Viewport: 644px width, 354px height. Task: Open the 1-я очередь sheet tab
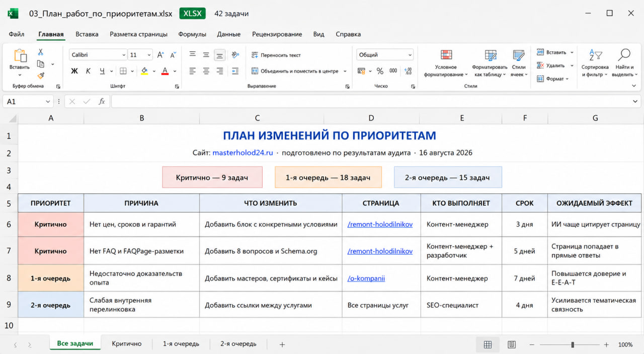(181, 344)
